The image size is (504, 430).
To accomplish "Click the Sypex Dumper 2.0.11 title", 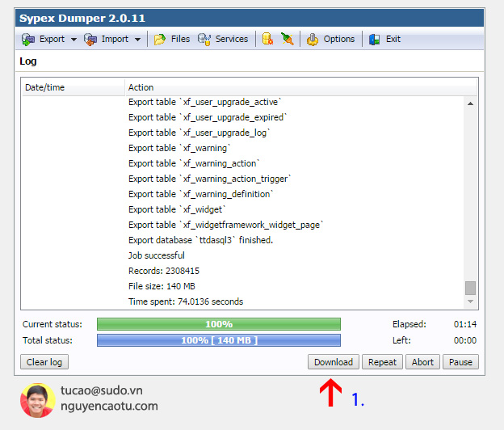I will pyautogui.click(x=82, y=19).
